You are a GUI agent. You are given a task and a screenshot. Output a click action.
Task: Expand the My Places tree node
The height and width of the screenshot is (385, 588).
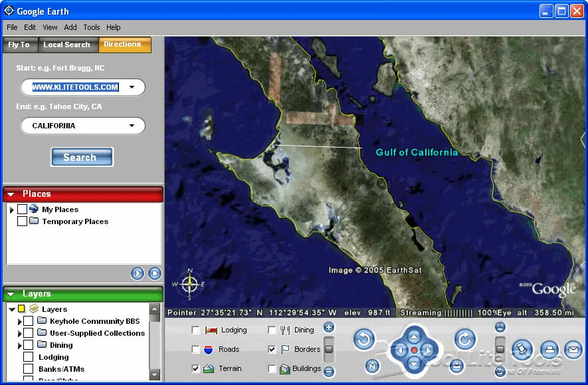point(11,210)
